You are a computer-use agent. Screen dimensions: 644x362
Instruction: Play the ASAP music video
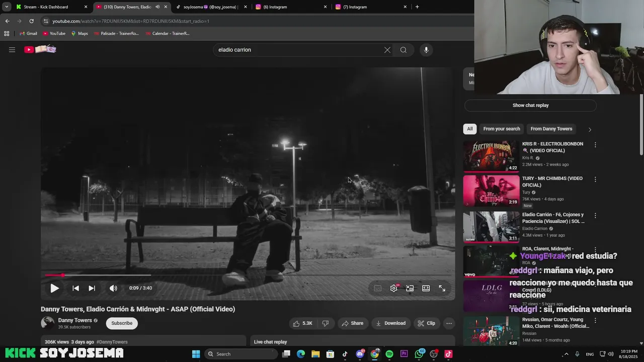click(54, 288)
